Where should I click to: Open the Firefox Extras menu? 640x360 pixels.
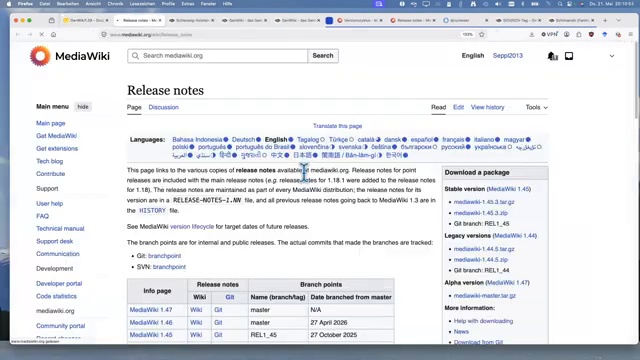coord(188,4)
